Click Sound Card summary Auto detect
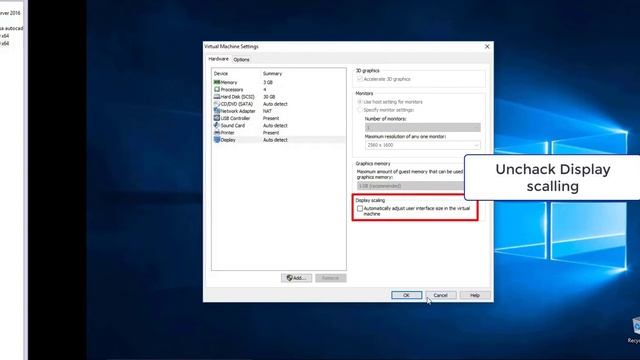 click(x=275, y=125)
